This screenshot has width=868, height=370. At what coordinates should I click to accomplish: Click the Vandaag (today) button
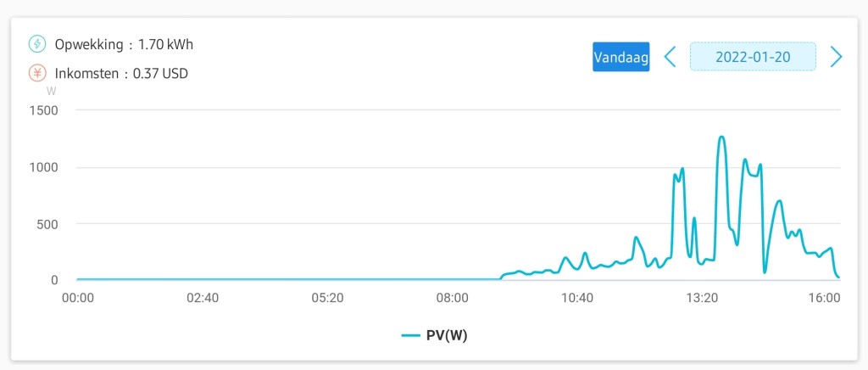tap(620, 57)
